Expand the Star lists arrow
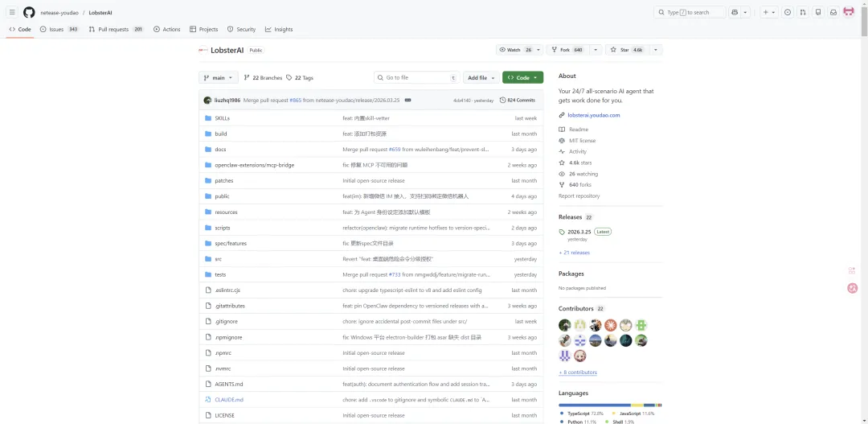Image resolution: width=868 pixels, height=424 pixels. (x=656, y=50)
